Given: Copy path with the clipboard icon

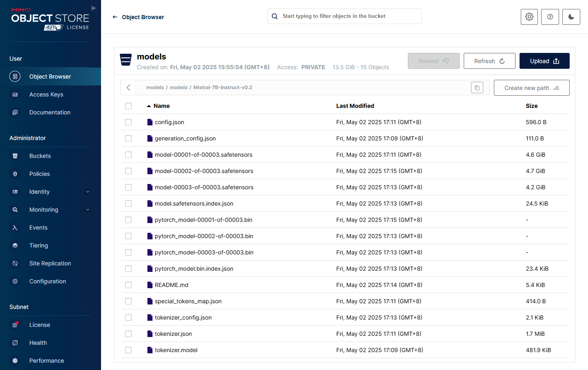Looking at the screenshot, I should [477, 88].
